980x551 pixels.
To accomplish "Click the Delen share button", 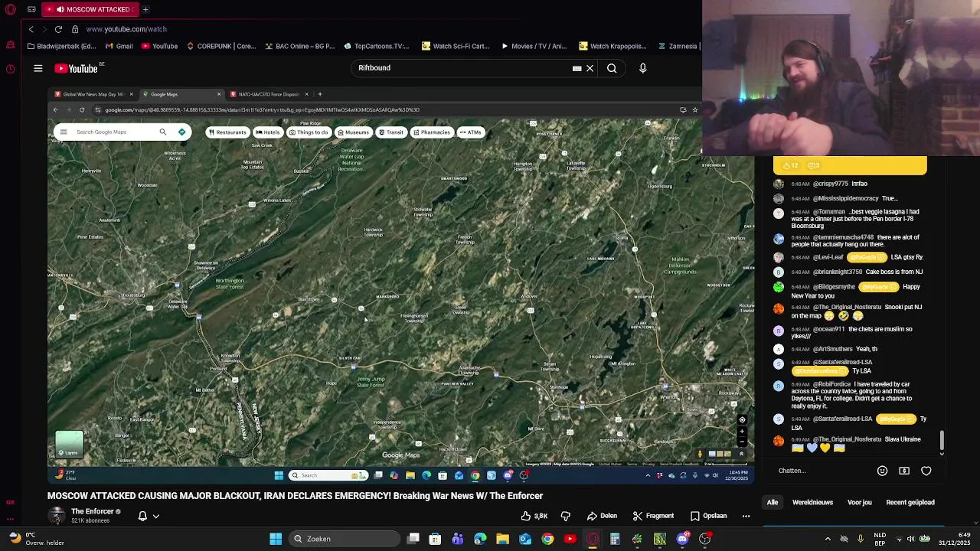I will coord(602,516).
